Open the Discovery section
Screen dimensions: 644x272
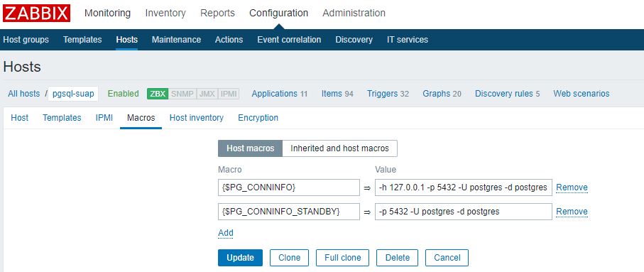354,40
